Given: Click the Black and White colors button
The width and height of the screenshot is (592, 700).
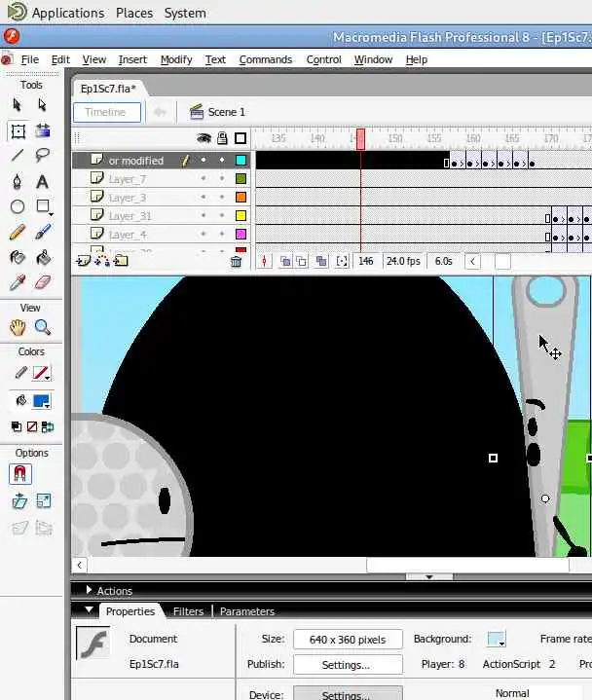Looking at the screenshot, I should pos(17,426).
